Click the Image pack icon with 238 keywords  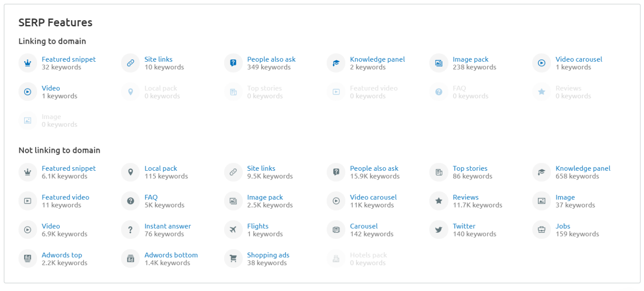(439, 63)
